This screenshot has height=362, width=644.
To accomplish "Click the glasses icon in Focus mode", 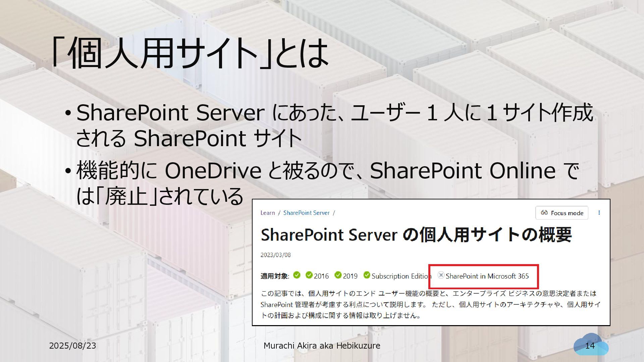I will (x=544, y=213).
